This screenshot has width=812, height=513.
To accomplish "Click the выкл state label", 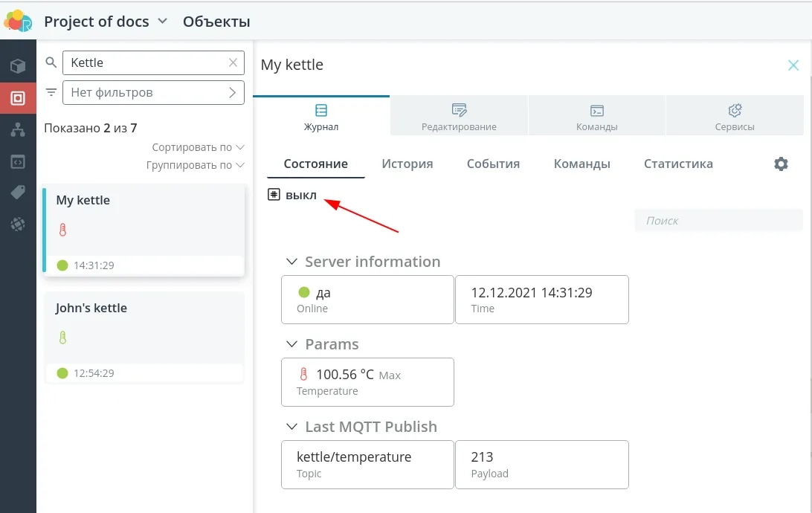I will (x=301, y=195).
